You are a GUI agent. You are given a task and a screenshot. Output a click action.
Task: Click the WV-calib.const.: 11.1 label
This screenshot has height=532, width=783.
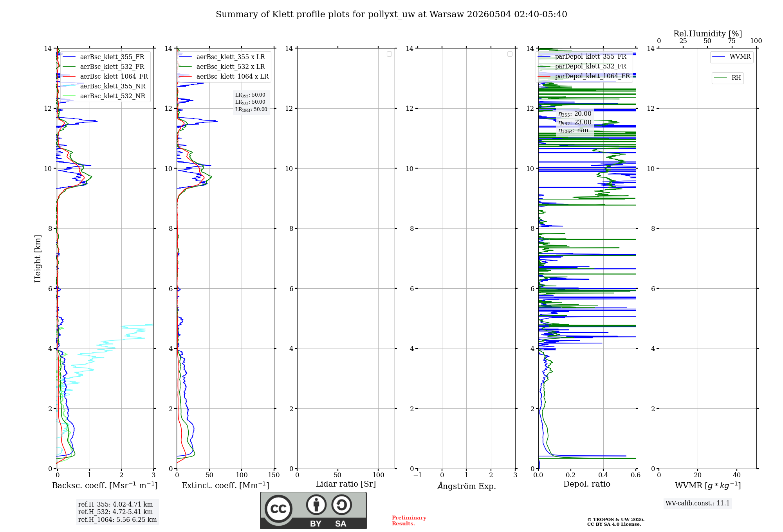tap(698, 503)
